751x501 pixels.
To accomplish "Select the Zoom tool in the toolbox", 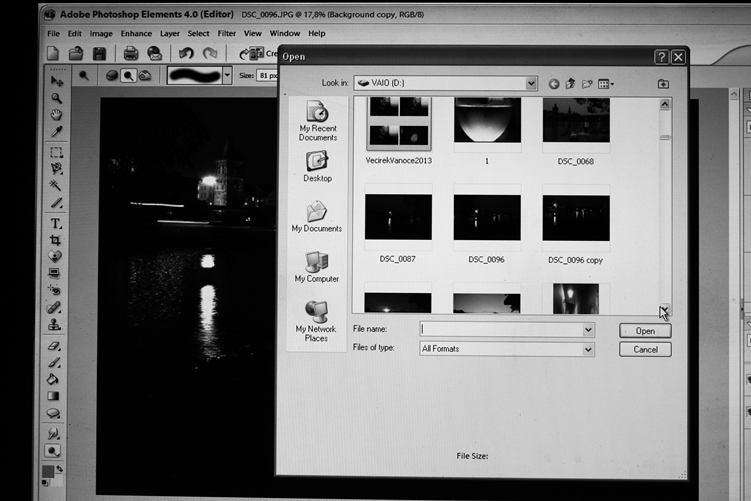I will click(x=57, y=98).
